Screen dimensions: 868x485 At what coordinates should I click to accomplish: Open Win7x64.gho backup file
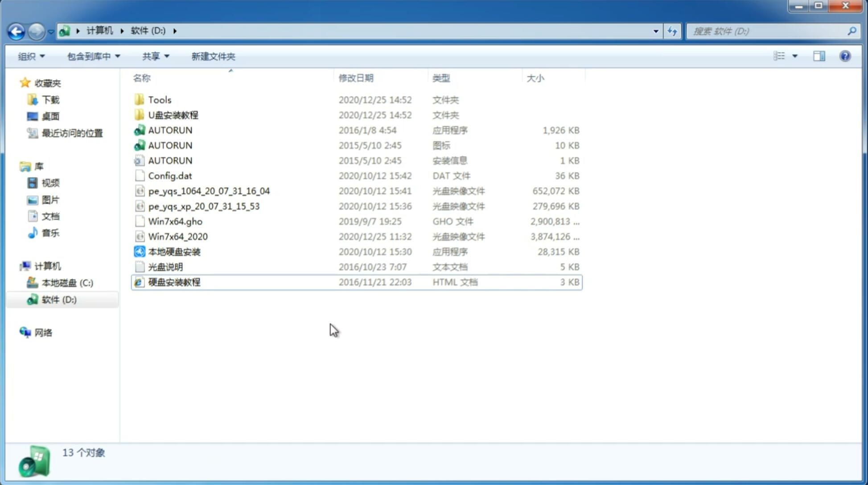[175, 221]
